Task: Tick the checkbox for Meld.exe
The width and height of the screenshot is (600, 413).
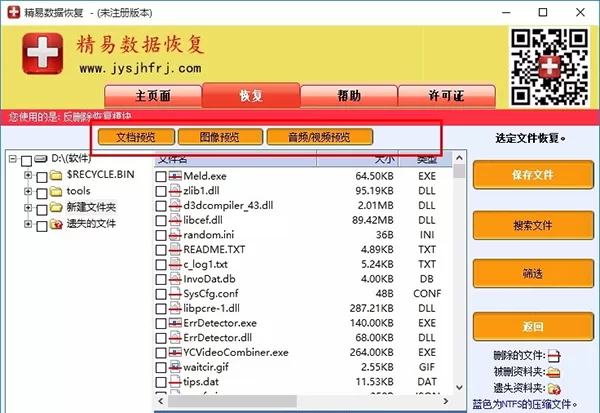Action: click(161, 176)
